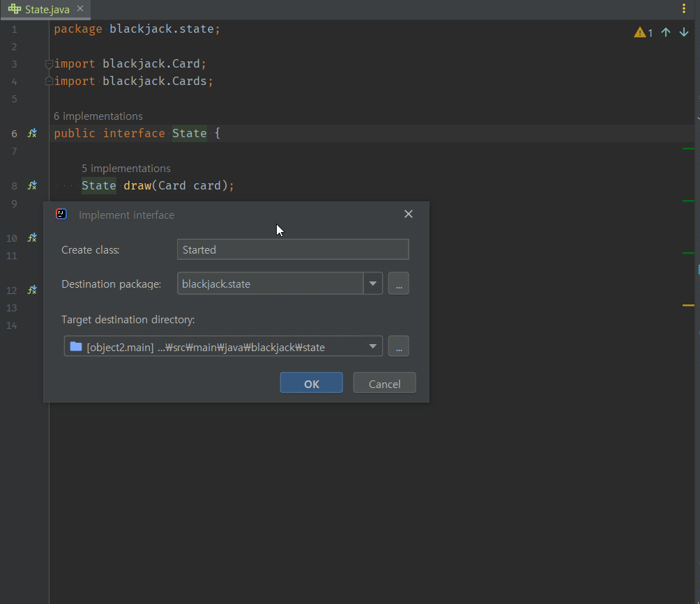
Task: Open the Destination package dropdown arrow
Action: [373, 284]
